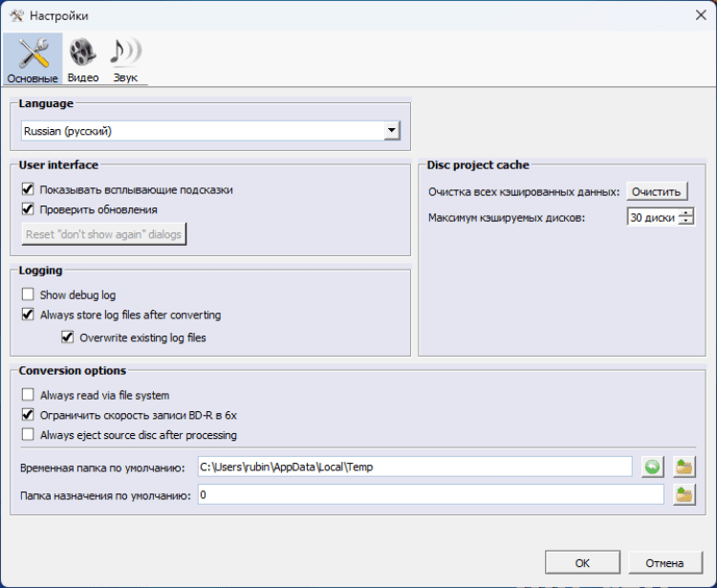Click the Отмена button
This screenshot has width=717, height=588.
pos(663,562)
